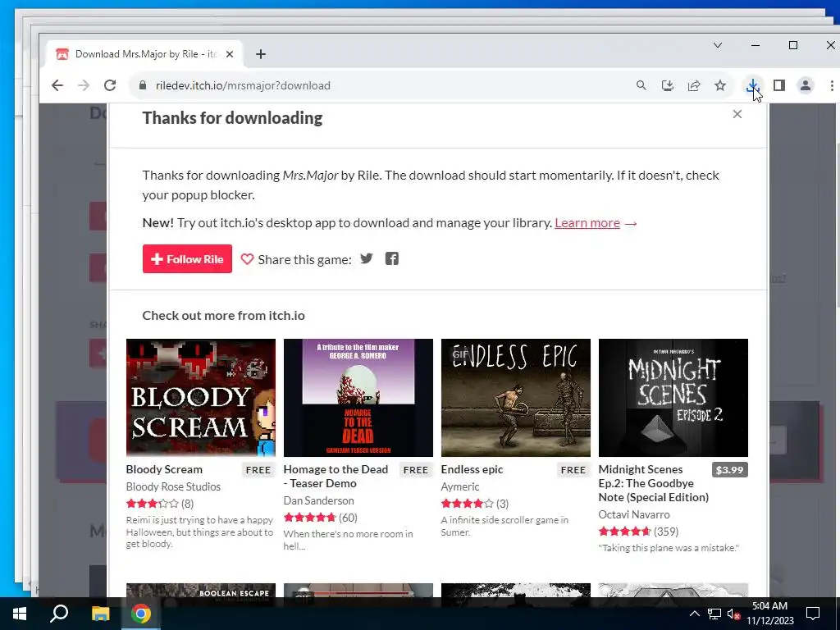Open Homage to the Dead thumbnail

[358, 398]
